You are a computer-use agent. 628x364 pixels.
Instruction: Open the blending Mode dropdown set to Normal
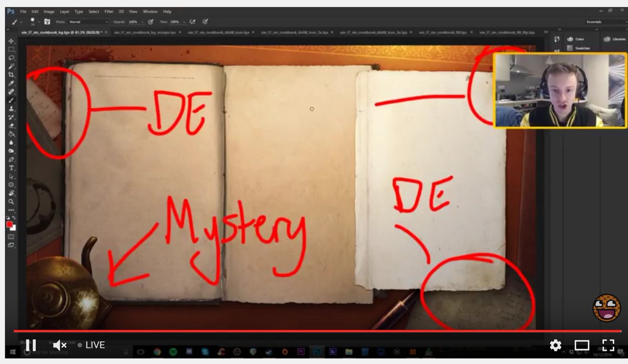(88, 22)
